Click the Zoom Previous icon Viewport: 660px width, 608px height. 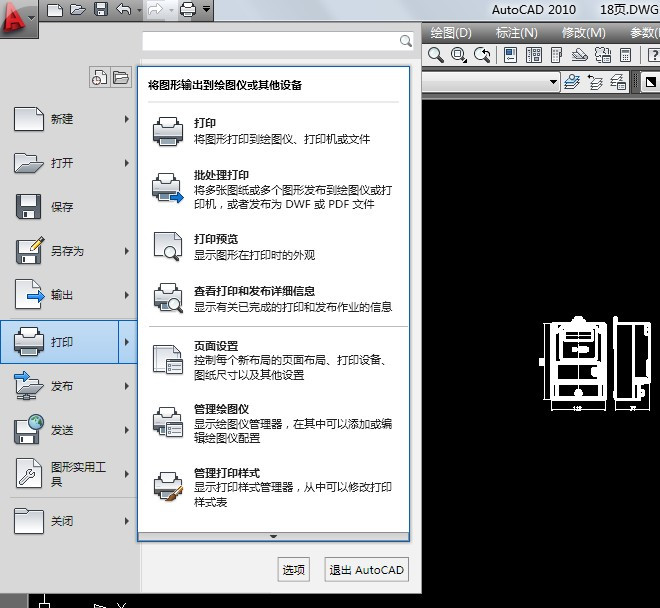(x=482, y=55)
